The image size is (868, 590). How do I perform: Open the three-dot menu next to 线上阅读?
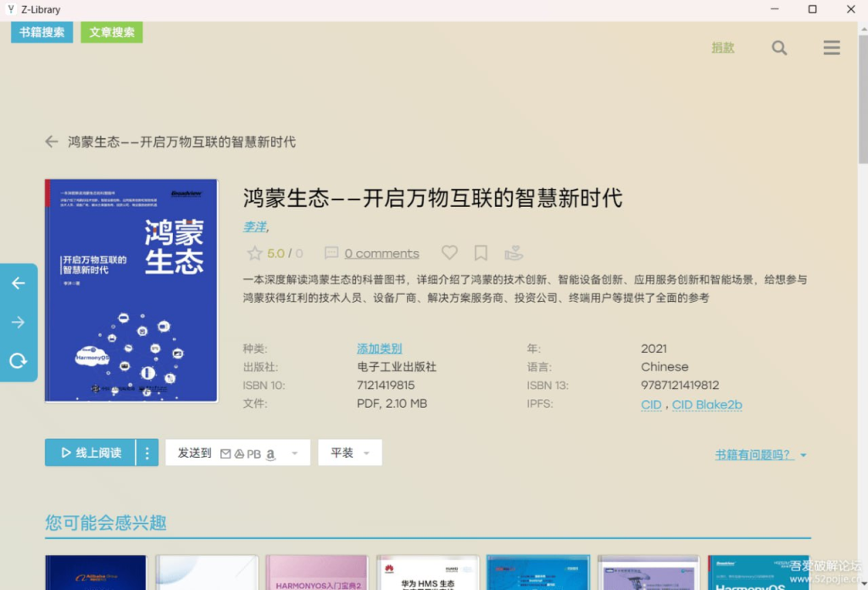pos(147,453)
